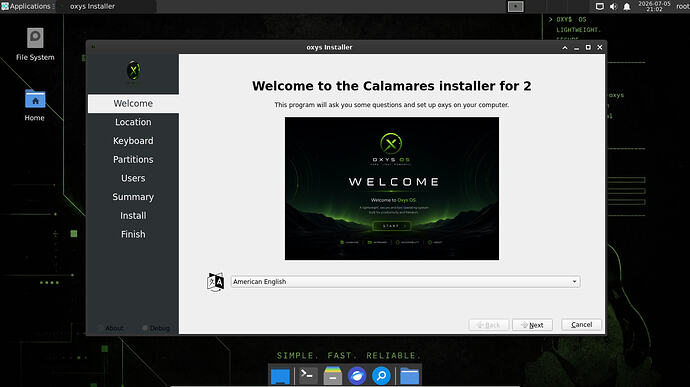Screen dimensions: 690x387
Task: Open the blue folder in the dock
Action: [x=409, y=376]
